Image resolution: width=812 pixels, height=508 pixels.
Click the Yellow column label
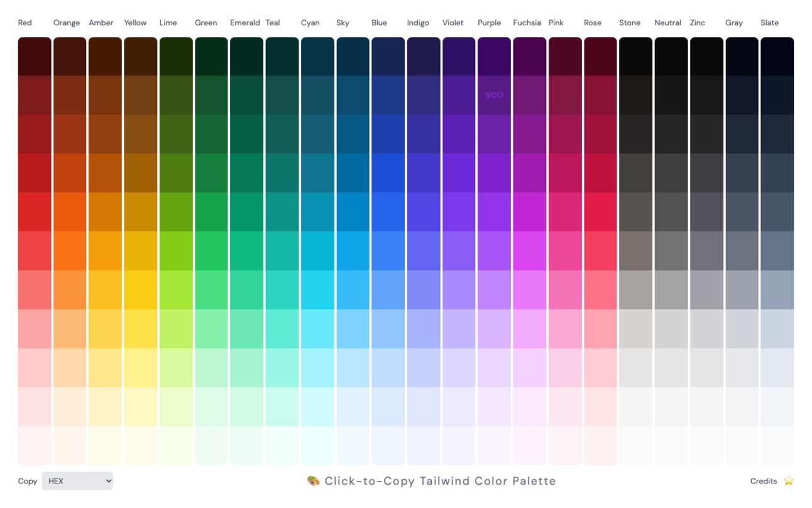click(135, 23)
